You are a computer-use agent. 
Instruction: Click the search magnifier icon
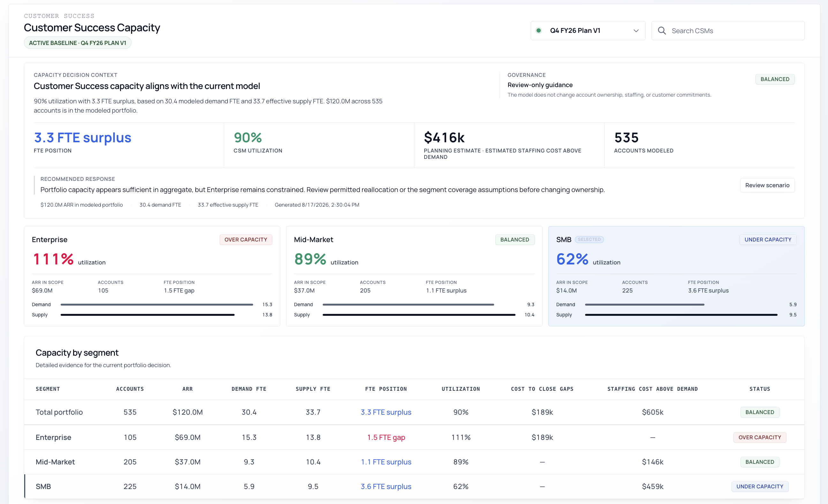click(x=662, y=31)
